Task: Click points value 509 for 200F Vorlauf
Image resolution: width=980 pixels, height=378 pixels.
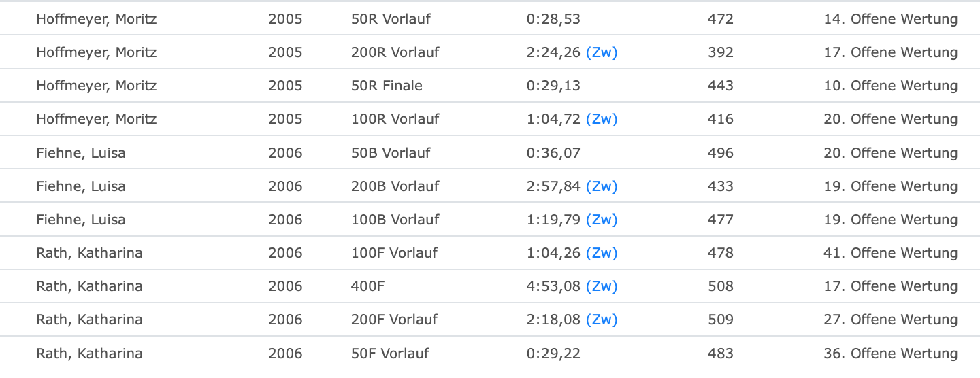Action: tap(721, 320)
